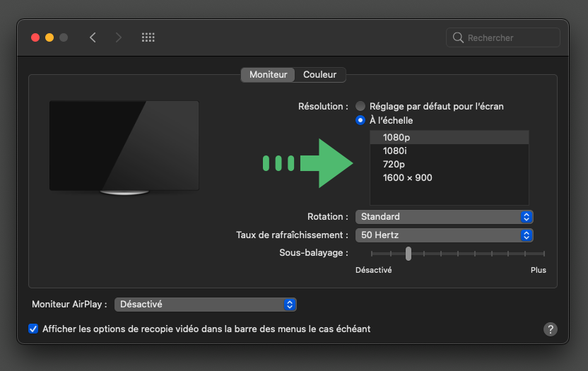Image resolution: width=588 pixels, height=371 pixels.
Task: Open the refresh rate dropdown at 50 Hertz
Action: [445, 235]
